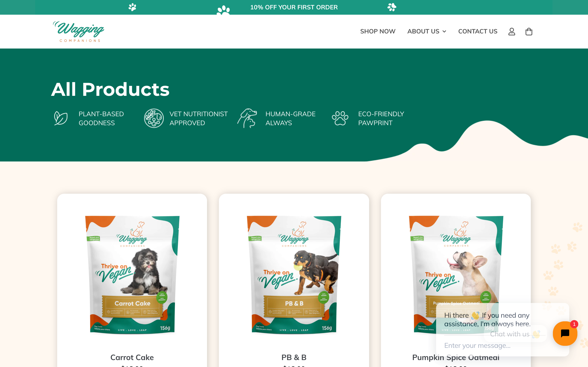Click the 10% off first order banner
The width and height of the screenshot is (588, 367).
[294, 7]
